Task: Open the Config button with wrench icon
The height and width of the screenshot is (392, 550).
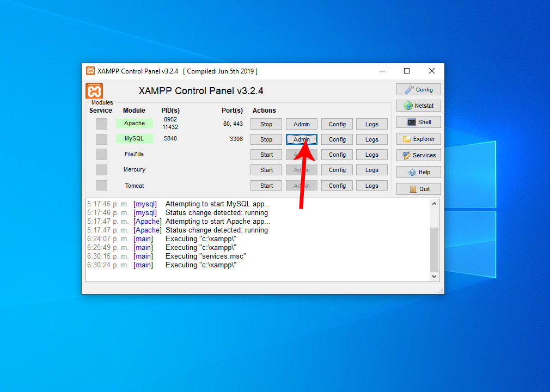Action: pos(418,89)
